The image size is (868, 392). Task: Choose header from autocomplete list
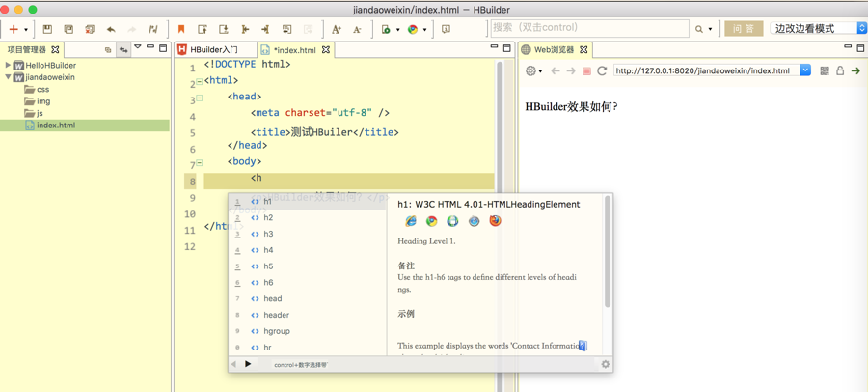pyautogui.click(x=308, y=315)
